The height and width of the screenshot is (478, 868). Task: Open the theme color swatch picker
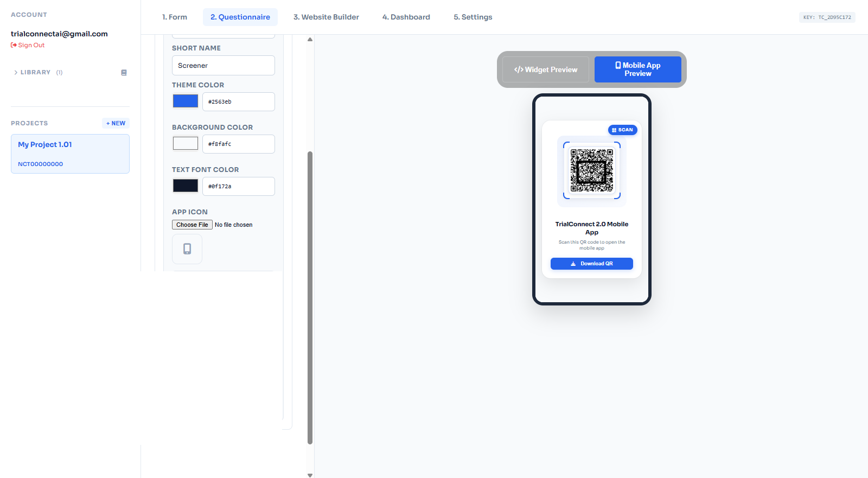point(186,101)
